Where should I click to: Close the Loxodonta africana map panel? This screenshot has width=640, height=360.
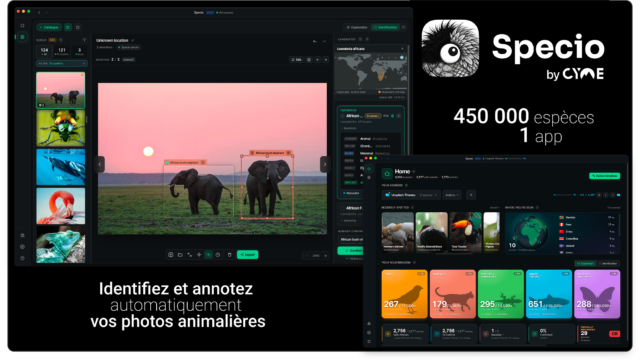pyautogui.click(x=402, y=49)
